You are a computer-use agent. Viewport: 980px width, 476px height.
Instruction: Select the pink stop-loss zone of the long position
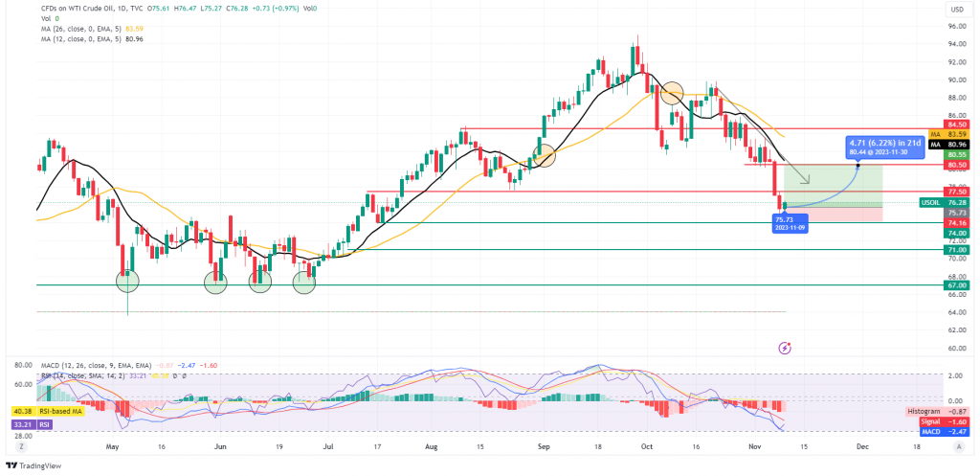pos(832,214)
